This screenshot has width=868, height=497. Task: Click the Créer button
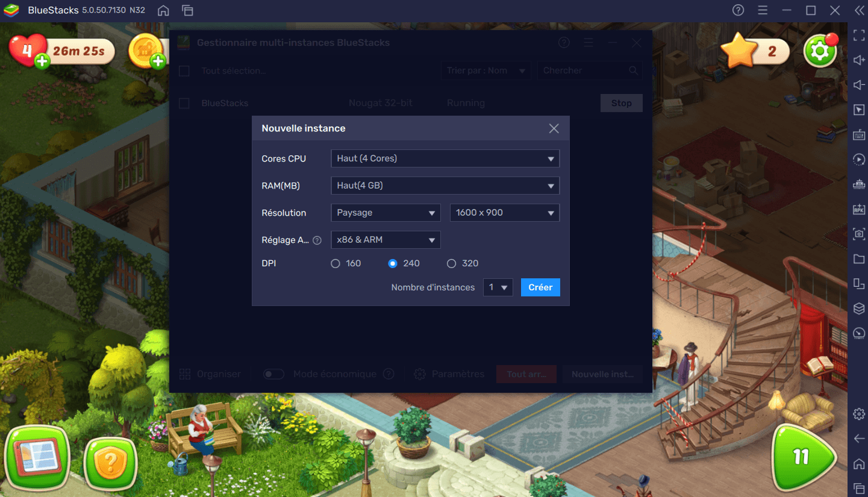540,287
